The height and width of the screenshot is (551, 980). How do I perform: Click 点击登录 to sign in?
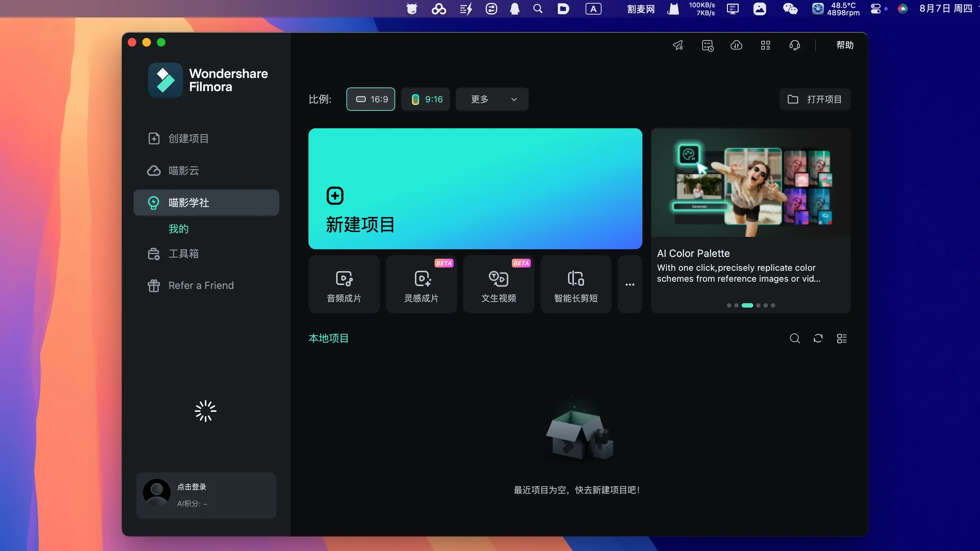[x=191, y=487]
